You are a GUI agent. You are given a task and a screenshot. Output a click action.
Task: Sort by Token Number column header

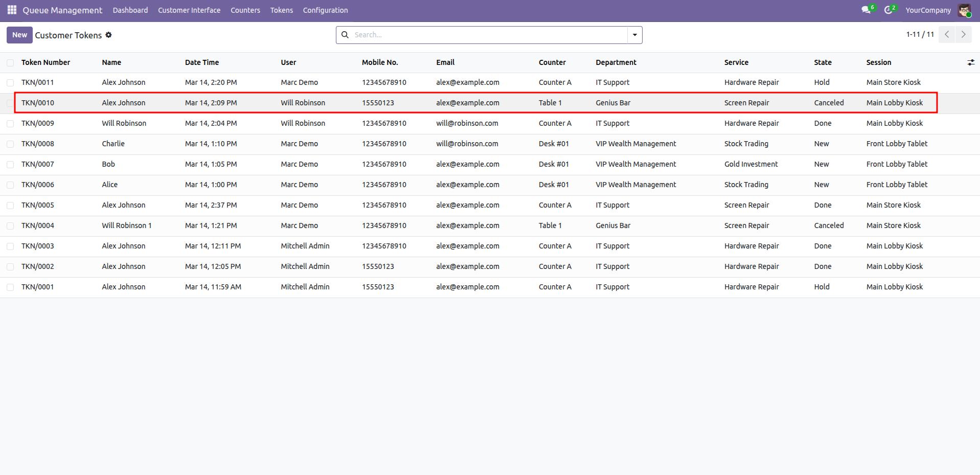(x=45, y=62)
